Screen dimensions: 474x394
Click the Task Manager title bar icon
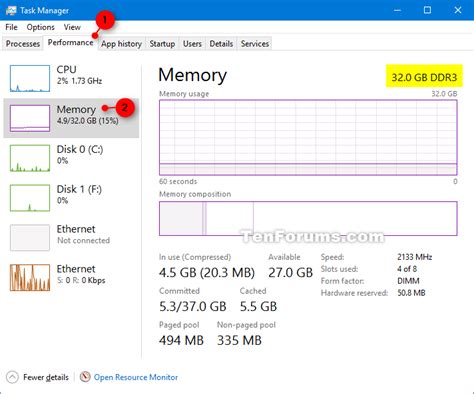11,10
